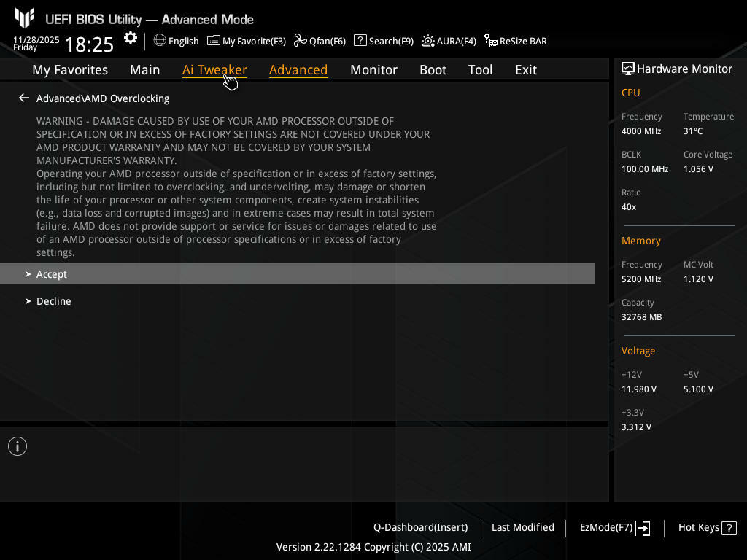Viewport: 747px width, 560px height.
Task: Click the back arrow beside Advanced\AMD Overclocking
Action: tap(24, 98)
